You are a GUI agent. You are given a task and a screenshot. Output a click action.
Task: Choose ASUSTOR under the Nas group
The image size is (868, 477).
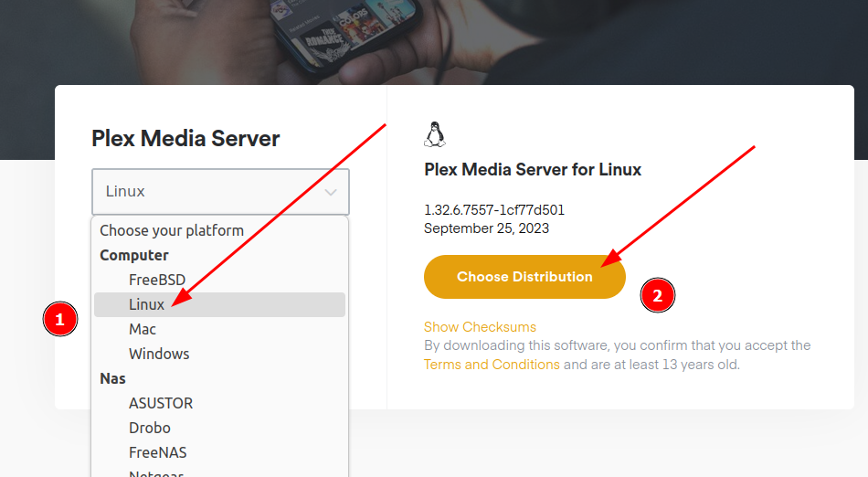[161, 403]
